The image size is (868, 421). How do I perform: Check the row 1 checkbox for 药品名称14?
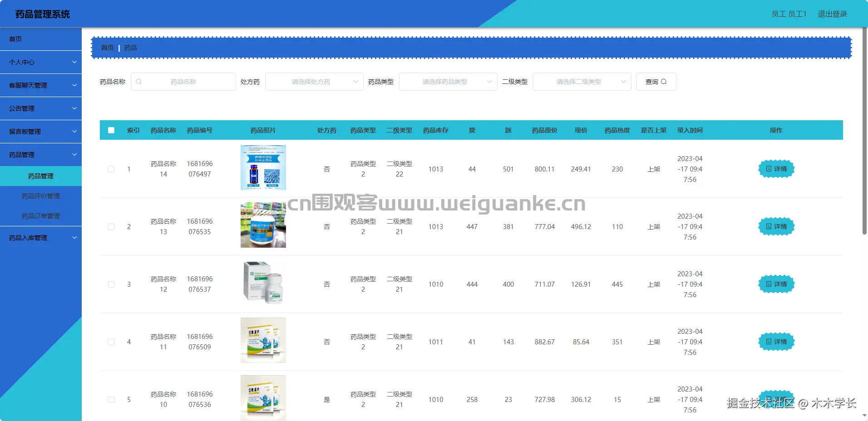pos(111,169)
